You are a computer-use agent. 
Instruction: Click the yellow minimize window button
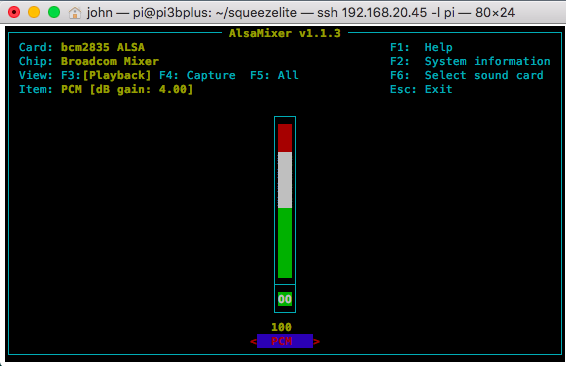34,12
